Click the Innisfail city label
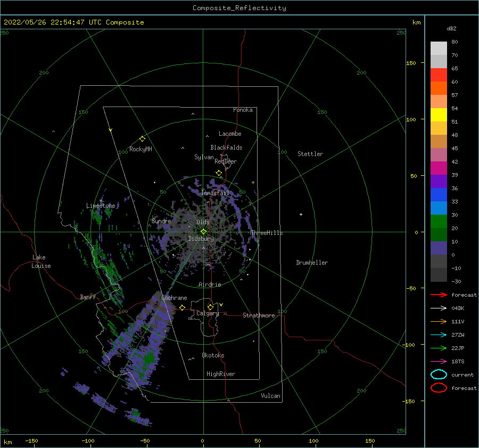Screen dimensions: 479x448 point(215,193)
